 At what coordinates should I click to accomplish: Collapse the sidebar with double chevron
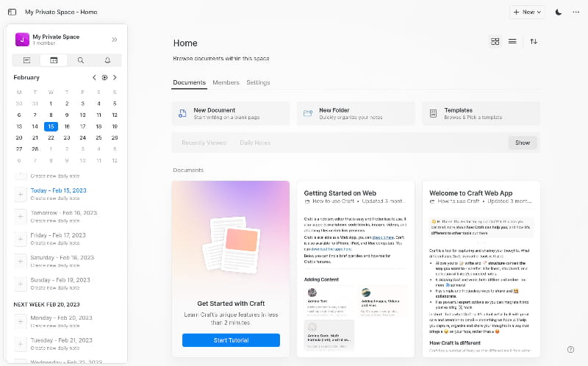115,40
